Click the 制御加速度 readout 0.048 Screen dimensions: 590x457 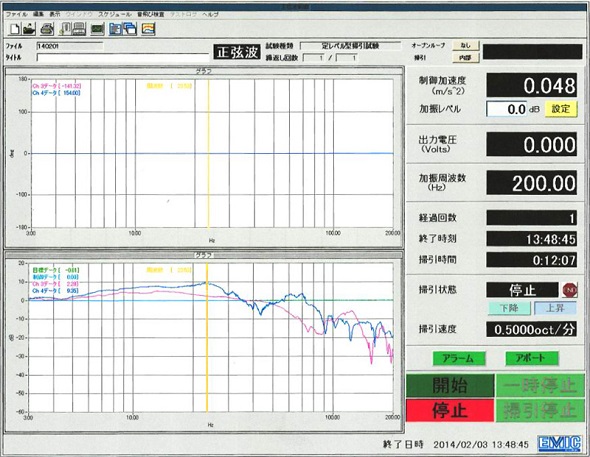(532, 86)
